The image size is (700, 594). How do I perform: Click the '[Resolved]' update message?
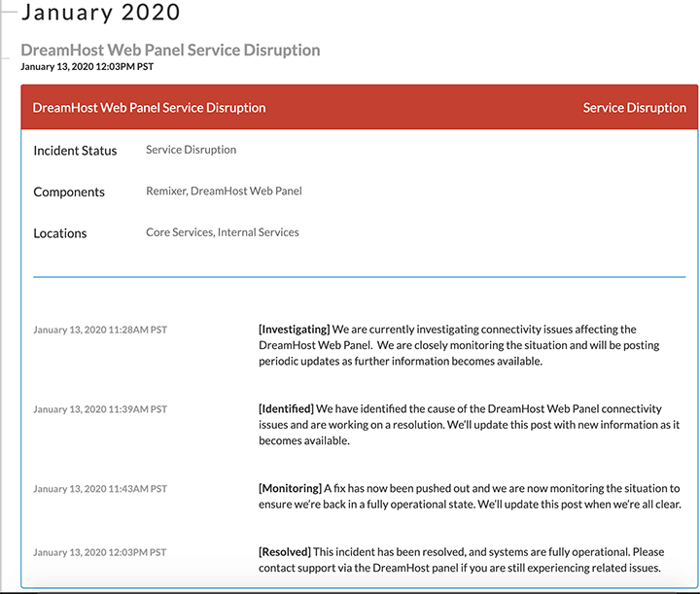coord(462,560)
